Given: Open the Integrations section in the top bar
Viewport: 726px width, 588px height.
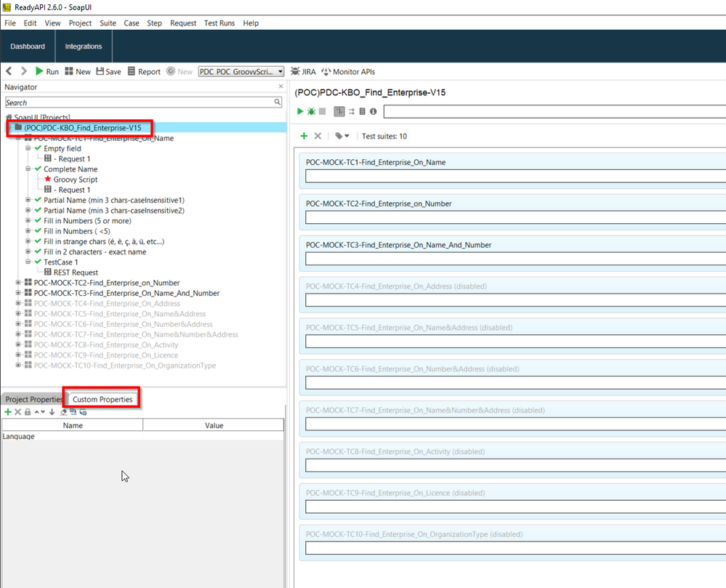Looking at the screenshot, I should coord(84,47).
